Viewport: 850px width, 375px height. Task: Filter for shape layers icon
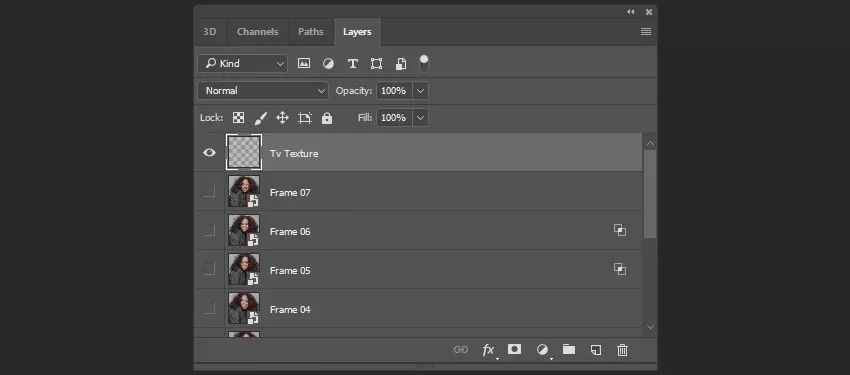(376, 63)
